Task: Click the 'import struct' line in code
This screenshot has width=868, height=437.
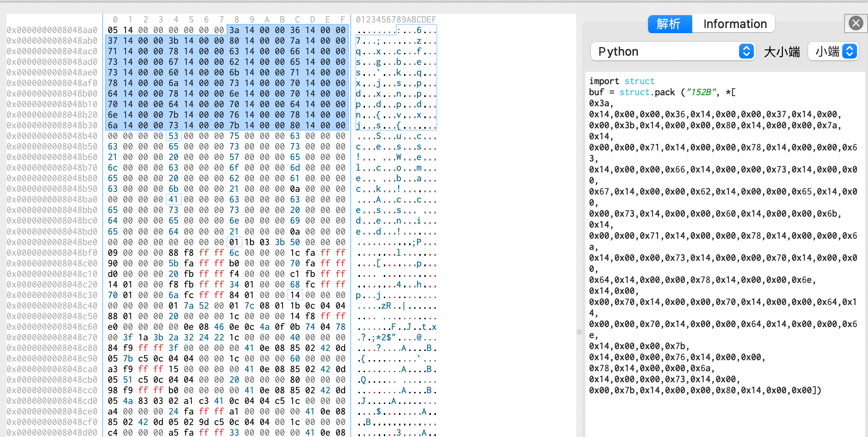Action: (x=621, y=81)
